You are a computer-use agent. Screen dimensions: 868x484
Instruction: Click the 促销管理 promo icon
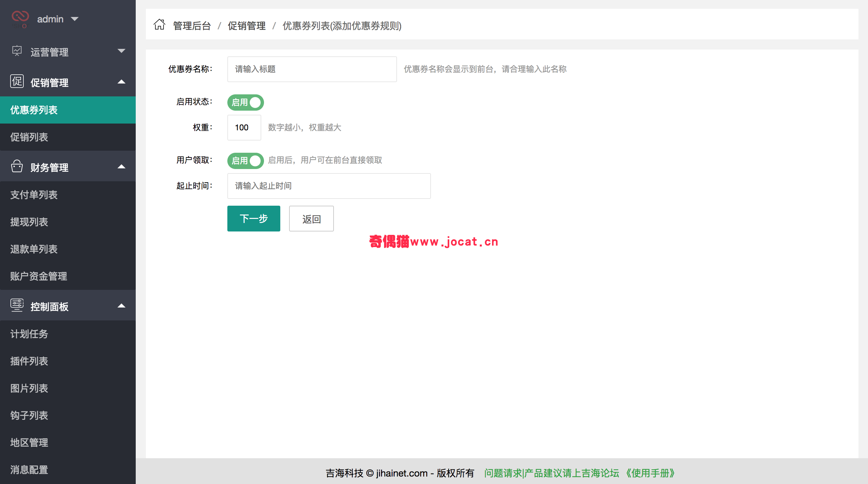[17, 81]
